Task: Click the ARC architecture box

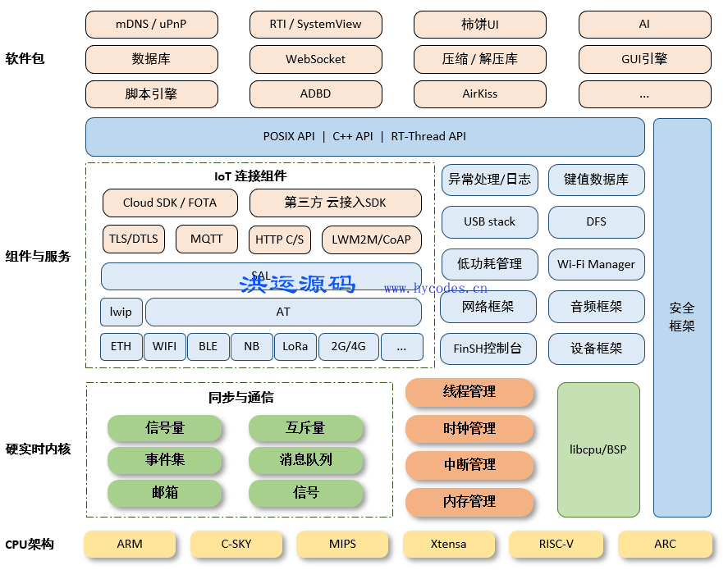Action: click(665, 545)
